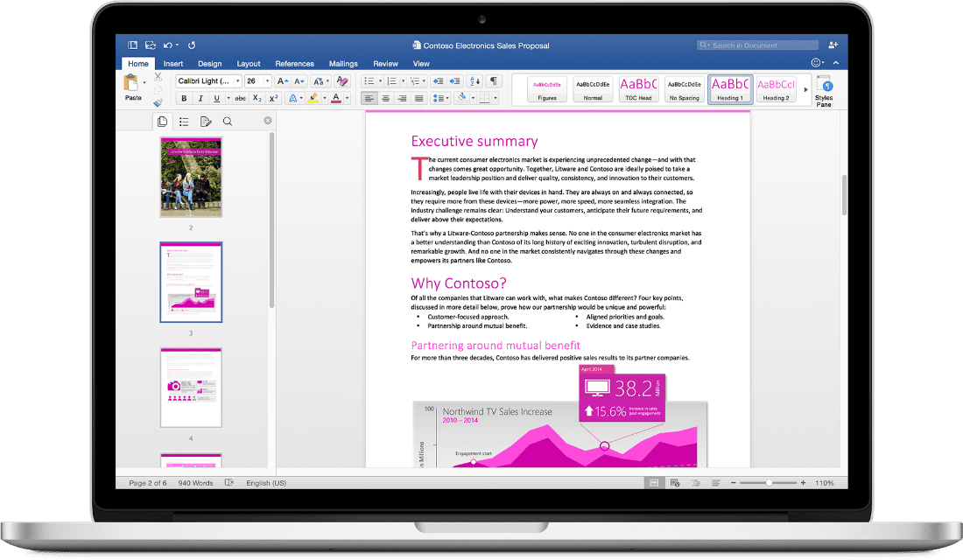963x560 pixels.
Task: Apply superscript formatting
Action: (274, 98)
